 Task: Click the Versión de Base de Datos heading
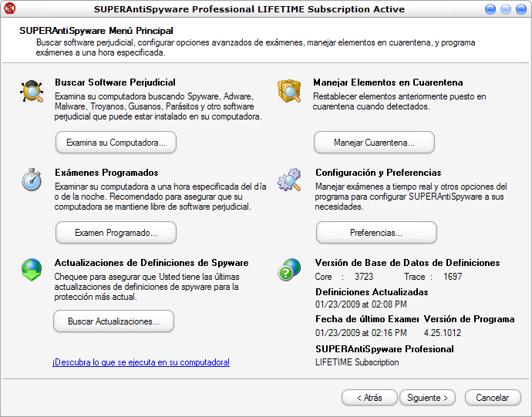click(407, 262)
